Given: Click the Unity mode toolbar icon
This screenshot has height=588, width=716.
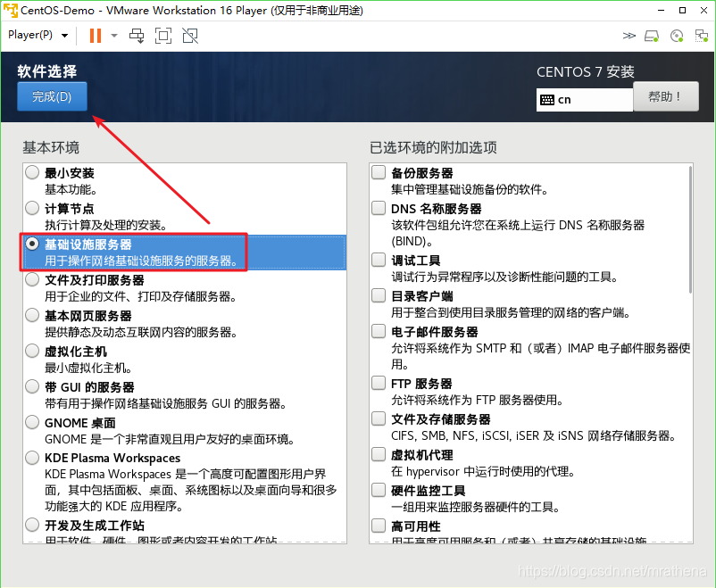Looking at the screenshot, I should click(190, 36).
